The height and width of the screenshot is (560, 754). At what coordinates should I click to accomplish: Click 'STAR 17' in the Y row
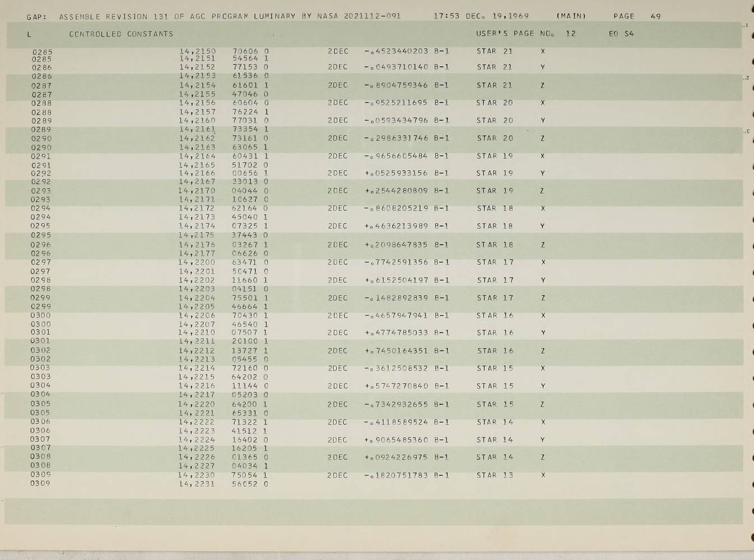tap(495, 280)
